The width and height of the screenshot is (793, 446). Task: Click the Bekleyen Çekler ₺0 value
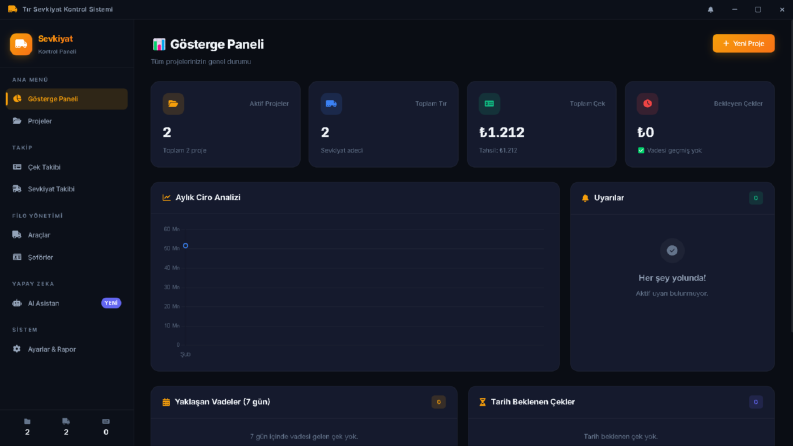(x=646, y=132)
